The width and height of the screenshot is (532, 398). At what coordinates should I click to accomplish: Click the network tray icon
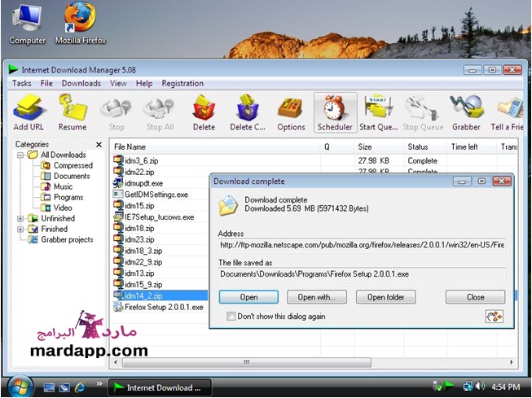[468, 386]
